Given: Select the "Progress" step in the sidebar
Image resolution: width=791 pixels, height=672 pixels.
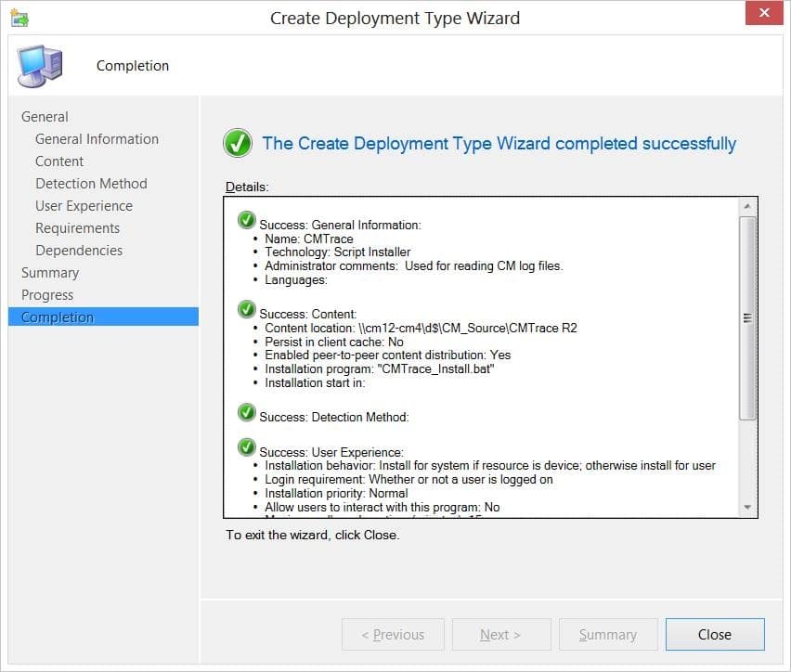Looking at the screenshot, I should tap(48, 294).
